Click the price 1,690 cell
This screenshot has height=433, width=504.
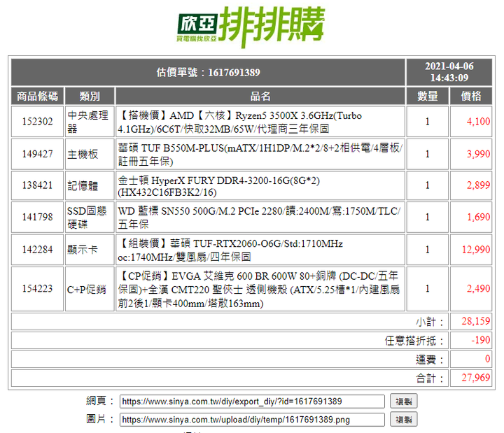pyautogui.click(x=471, y=217)
